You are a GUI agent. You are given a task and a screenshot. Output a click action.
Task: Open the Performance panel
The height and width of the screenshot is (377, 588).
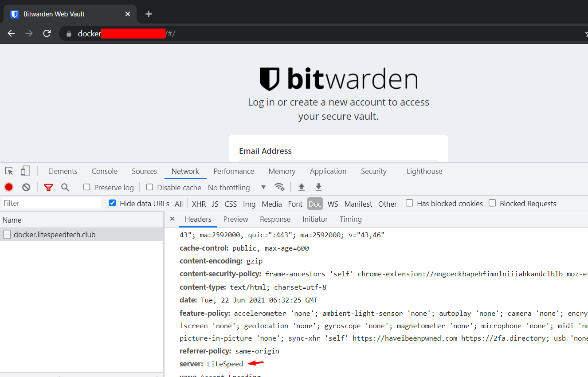[x=234, y=171]
